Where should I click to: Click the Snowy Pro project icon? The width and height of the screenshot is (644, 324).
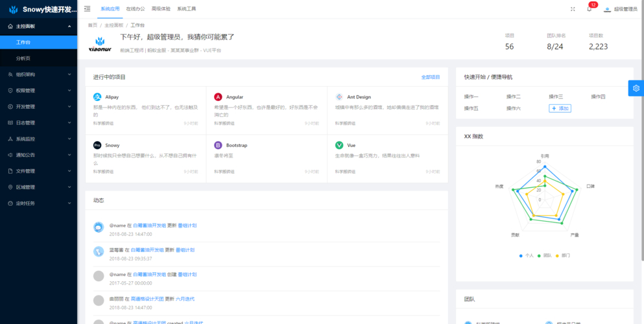97,145
